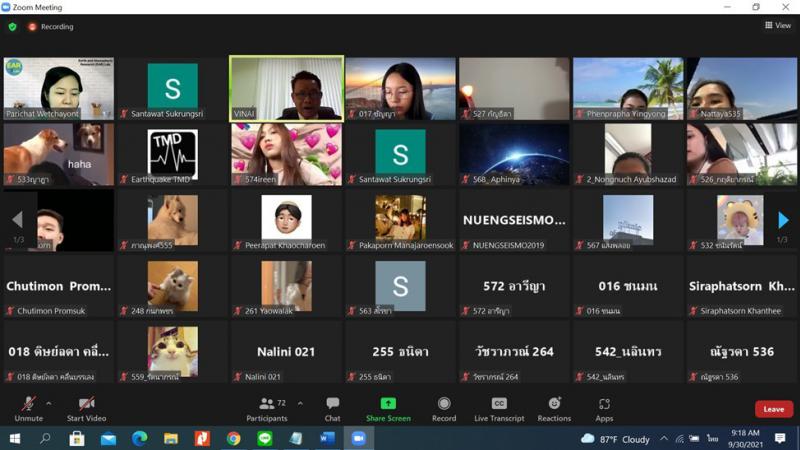Select Nalini 021 participant tile
The image size is (800, 450).
pyautogui.click(x=287, y=352)
